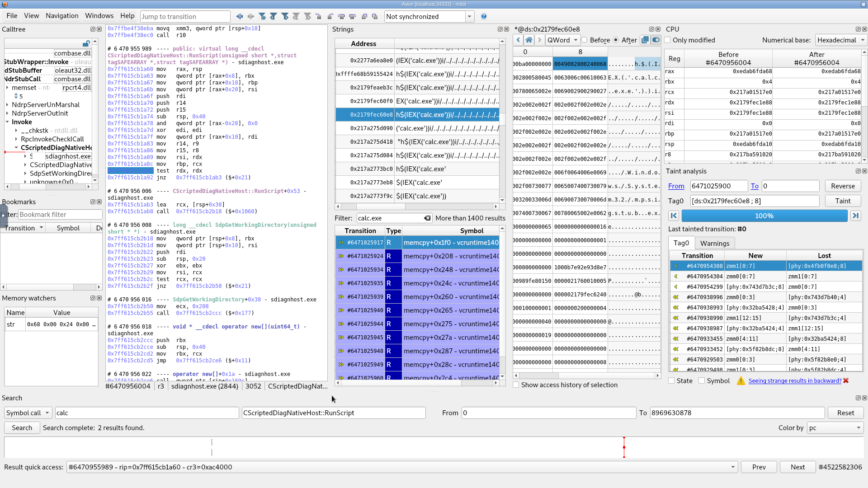Expand the NdrpServerUnMarshal tree node

7,105
